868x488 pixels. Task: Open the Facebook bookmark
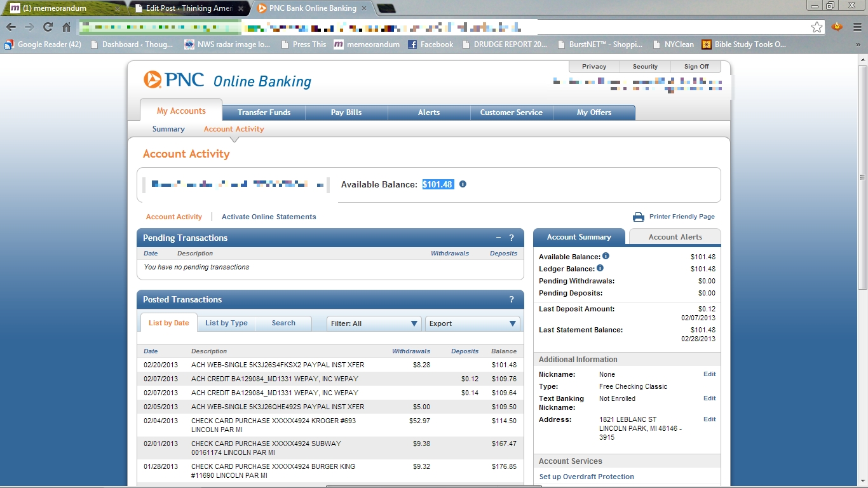[430, 44]
